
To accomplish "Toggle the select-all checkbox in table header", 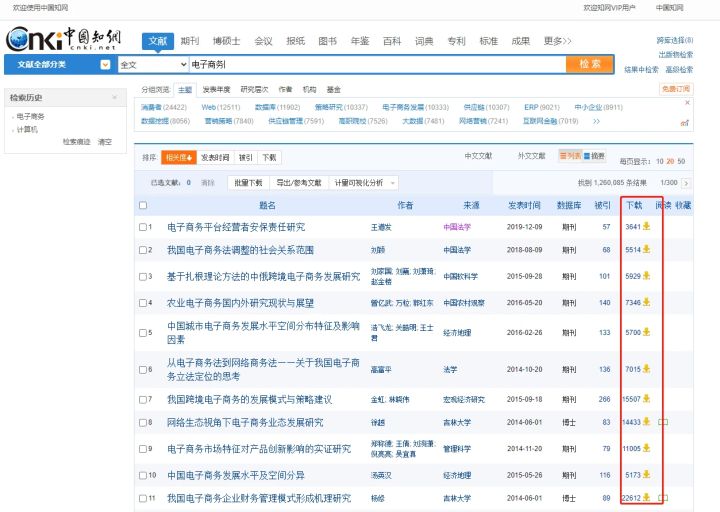I will [143, 205].
